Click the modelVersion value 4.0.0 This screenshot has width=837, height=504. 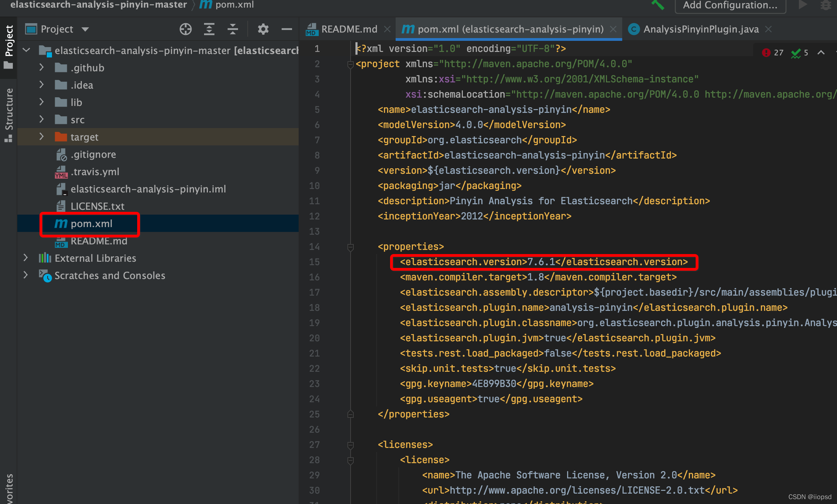point(469,125)
